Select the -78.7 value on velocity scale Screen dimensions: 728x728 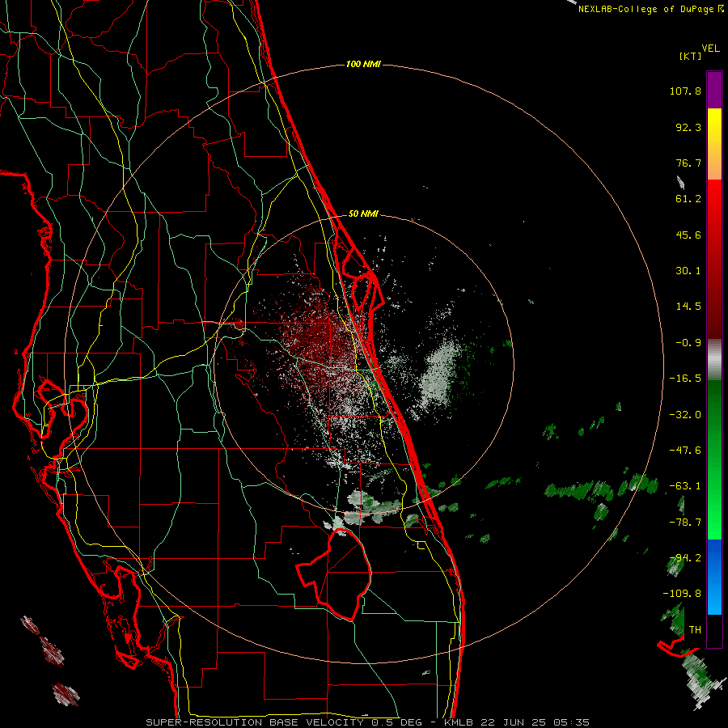(685, 523)
